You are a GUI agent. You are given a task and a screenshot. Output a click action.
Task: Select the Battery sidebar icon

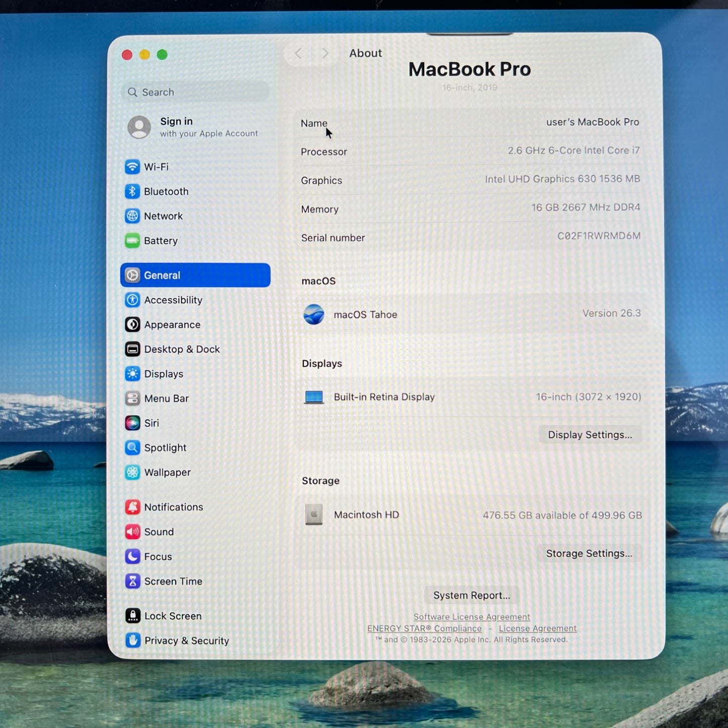[133, 241]
